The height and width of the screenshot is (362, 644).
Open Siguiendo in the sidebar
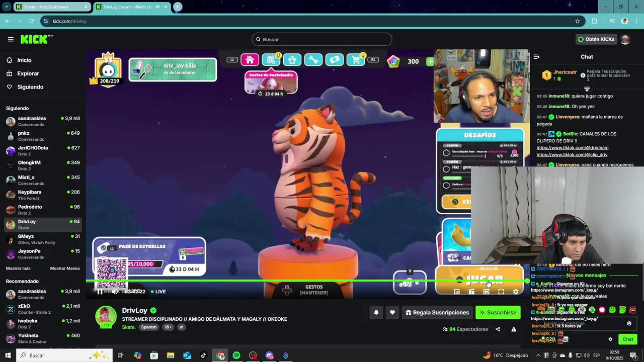30,87
